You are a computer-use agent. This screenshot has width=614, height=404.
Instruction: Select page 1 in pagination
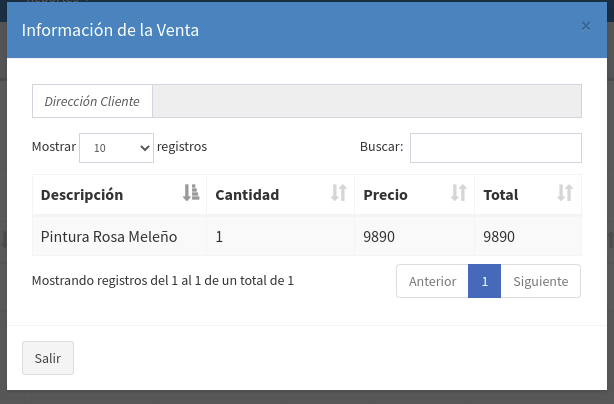(484, 282)
